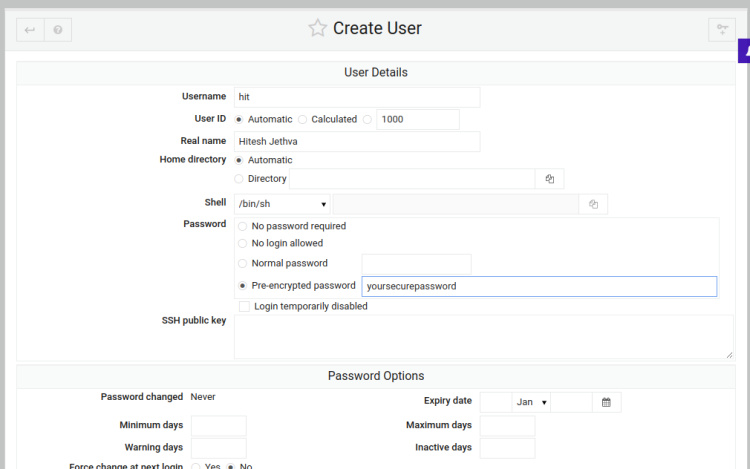
Task: Open home directory file chooser icon
Action: pyautogui.click(x=549, y=179)
